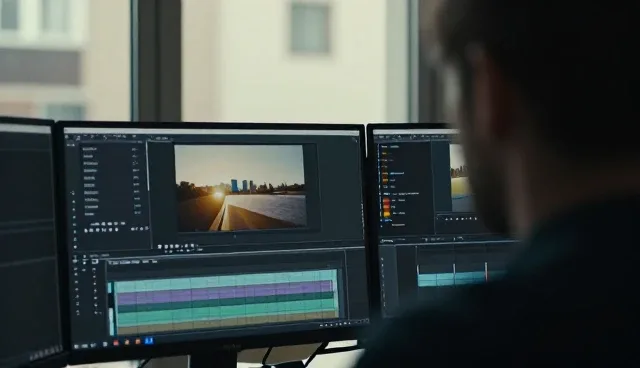Select the dark green track in center timeline
Screen dimensions: 640x368
[225, 303]
